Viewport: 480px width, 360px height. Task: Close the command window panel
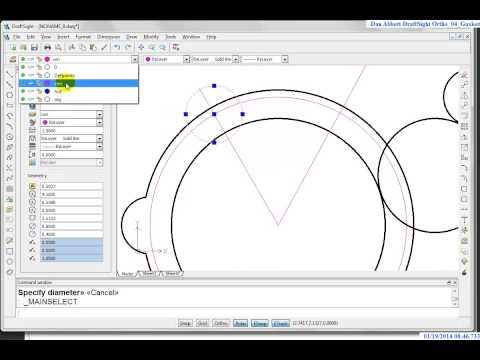coord(455,282)
